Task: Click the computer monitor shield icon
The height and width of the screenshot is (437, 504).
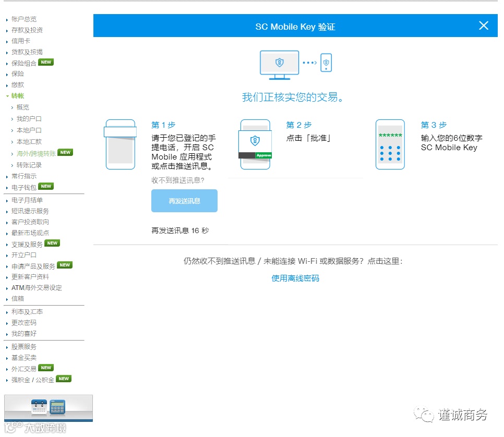Action: (x=279, y=65)
